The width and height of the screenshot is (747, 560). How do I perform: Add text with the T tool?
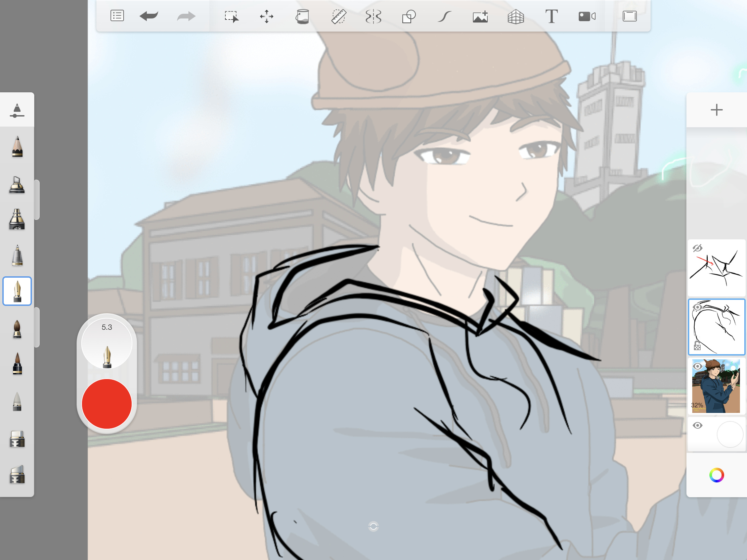pyautogui.click(x=551, y=16)
